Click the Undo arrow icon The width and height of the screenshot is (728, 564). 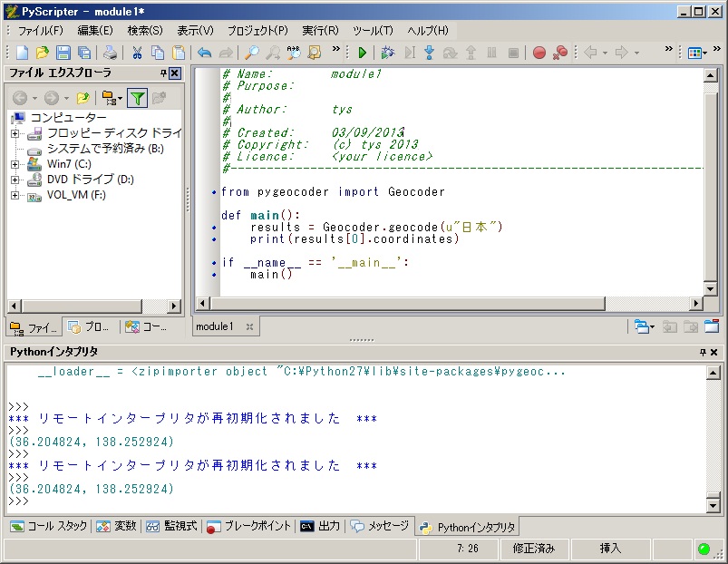[x=204, y=53]
